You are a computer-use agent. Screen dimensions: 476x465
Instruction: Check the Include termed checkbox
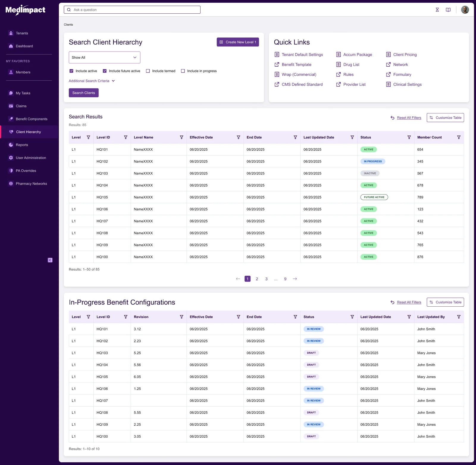tap(148, 71)
